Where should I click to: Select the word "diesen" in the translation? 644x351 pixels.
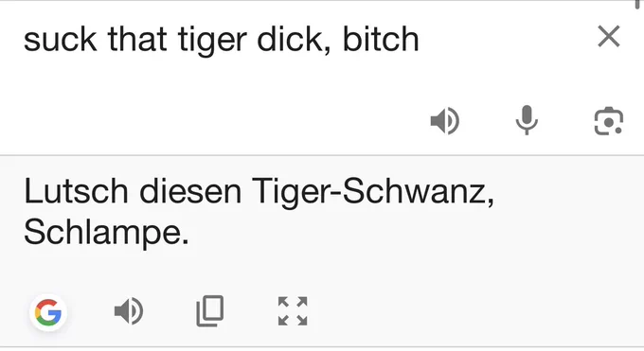pyautogui.click(x=190, y=191)
